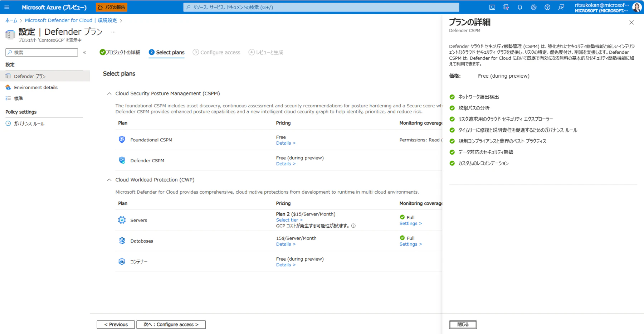Open the feedback icon in top bar
The height and width of the screenshot is (334, 644).
click(561, 7)
